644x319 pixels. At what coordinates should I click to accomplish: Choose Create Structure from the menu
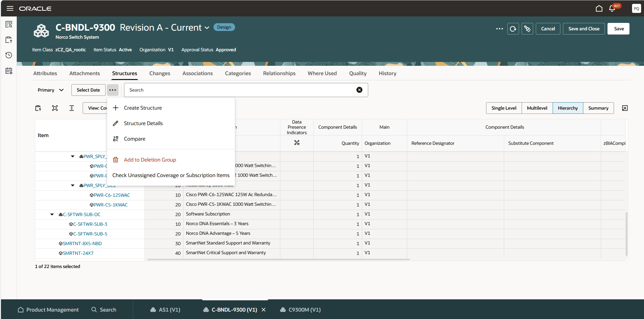(x=171, y=108)
